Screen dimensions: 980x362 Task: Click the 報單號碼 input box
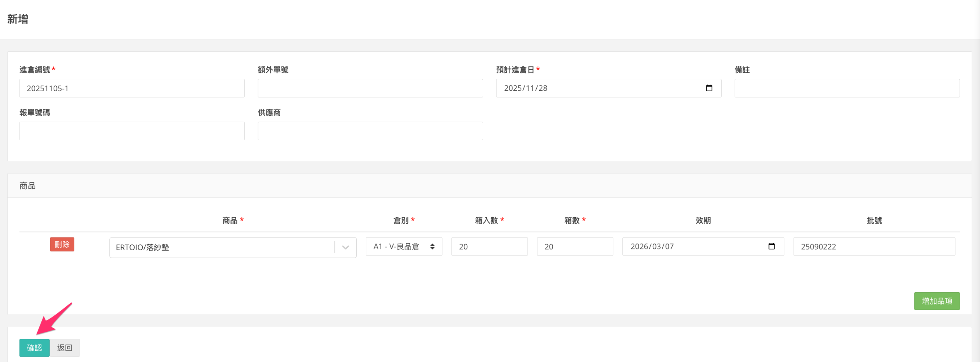(x=132, y=131)
